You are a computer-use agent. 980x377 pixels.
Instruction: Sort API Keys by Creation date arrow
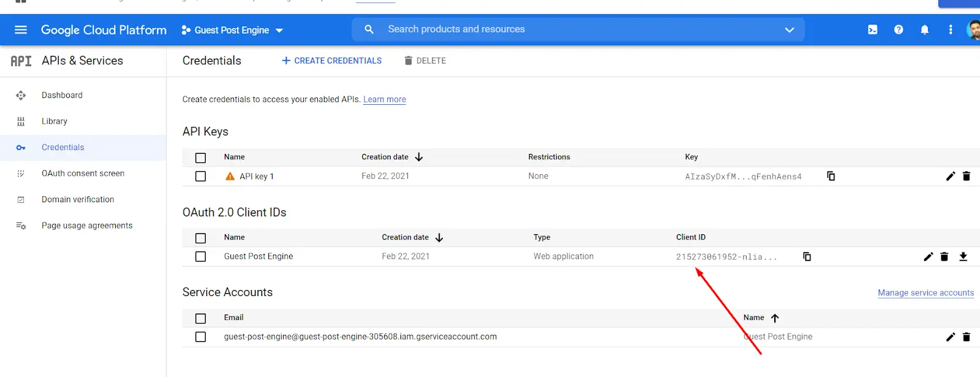419,157
